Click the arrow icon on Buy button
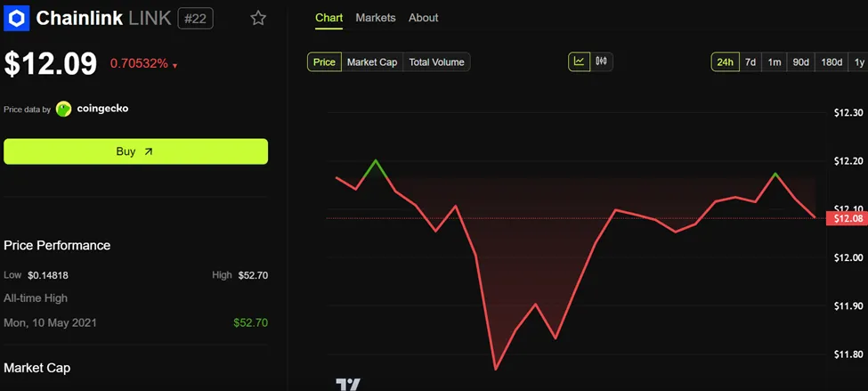868x391 pixels. coord(149,151)
